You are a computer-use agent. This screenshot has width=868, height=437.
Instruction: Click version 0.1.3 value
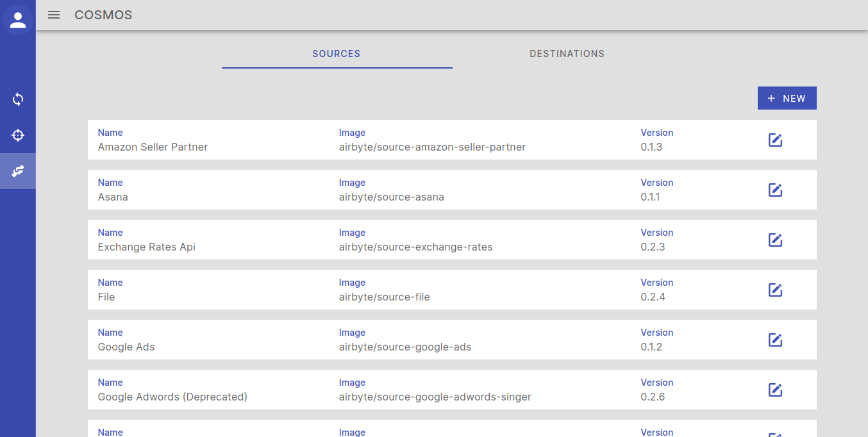651,147
